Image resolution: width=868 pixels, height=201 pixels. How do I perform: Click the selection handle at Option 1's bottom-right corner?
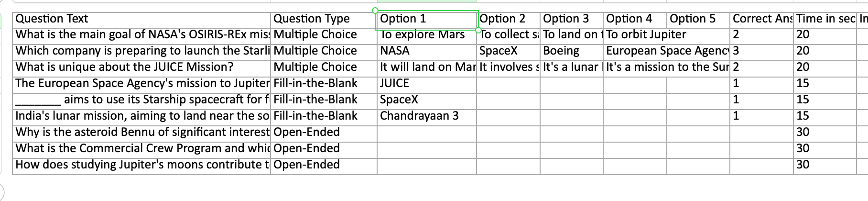478,30
